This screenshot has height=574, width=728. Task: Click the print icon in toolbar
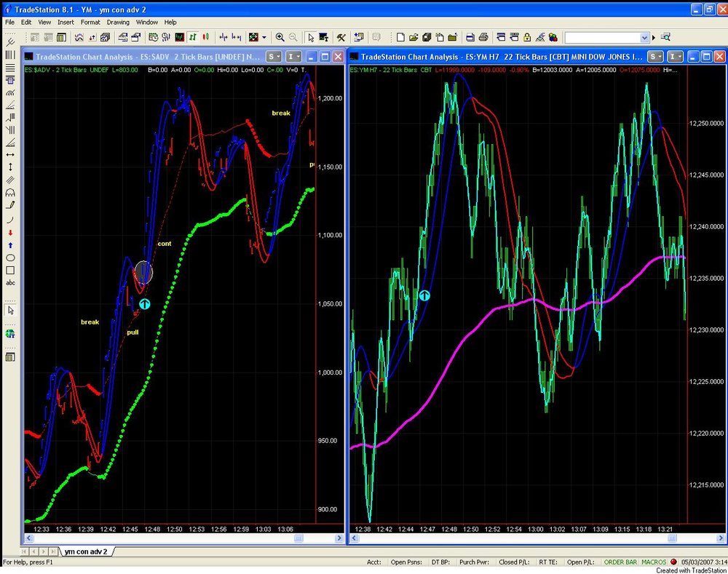click(x=483, y=37)
